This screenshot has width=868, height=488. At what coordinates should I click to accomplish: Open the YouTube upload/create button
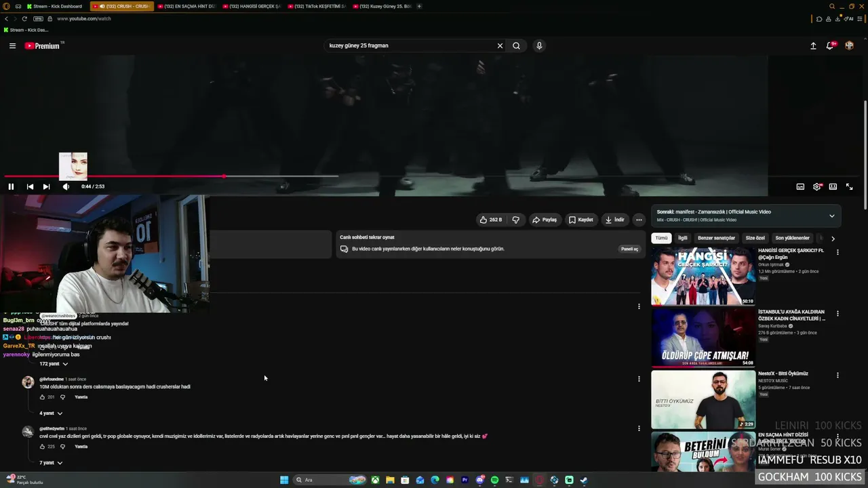(813, 46)
